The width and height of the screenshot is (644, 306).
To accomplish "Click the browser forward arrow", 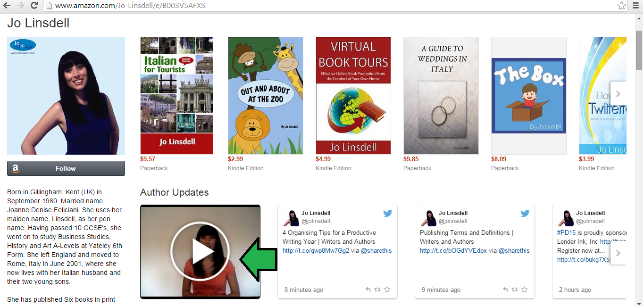I will pyautogui.click(x=20, y=6).
